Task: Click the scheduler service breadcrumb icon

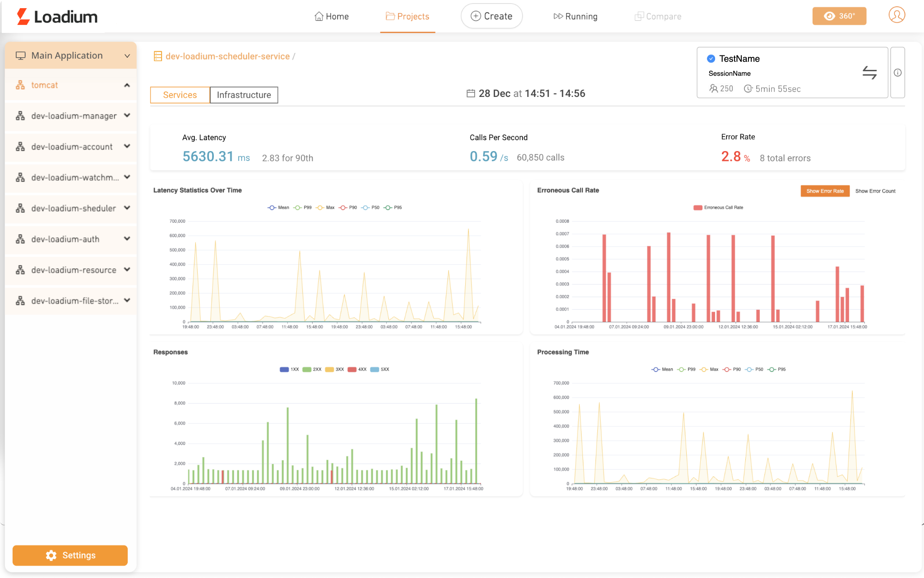Action: [x=157, y=56]
